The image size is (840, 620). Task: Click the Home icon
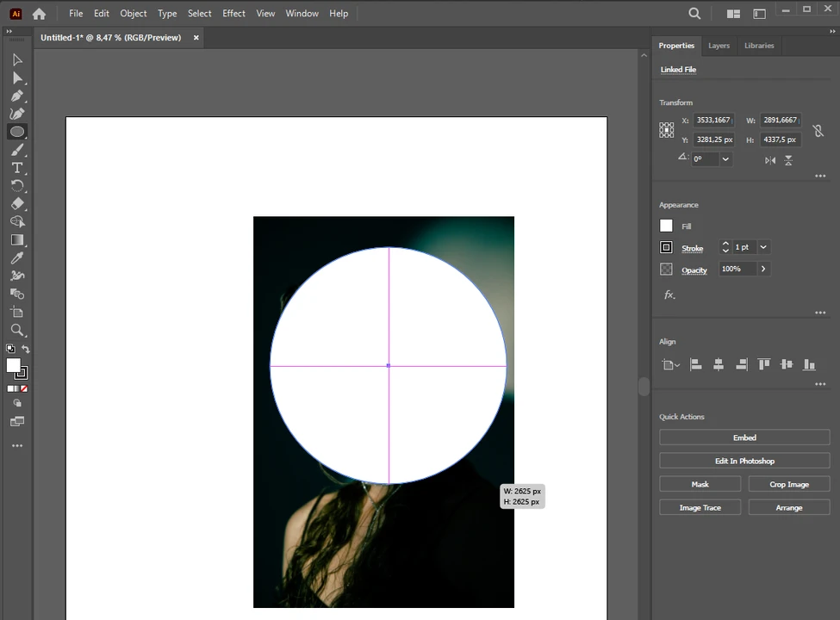click(39, 14)
